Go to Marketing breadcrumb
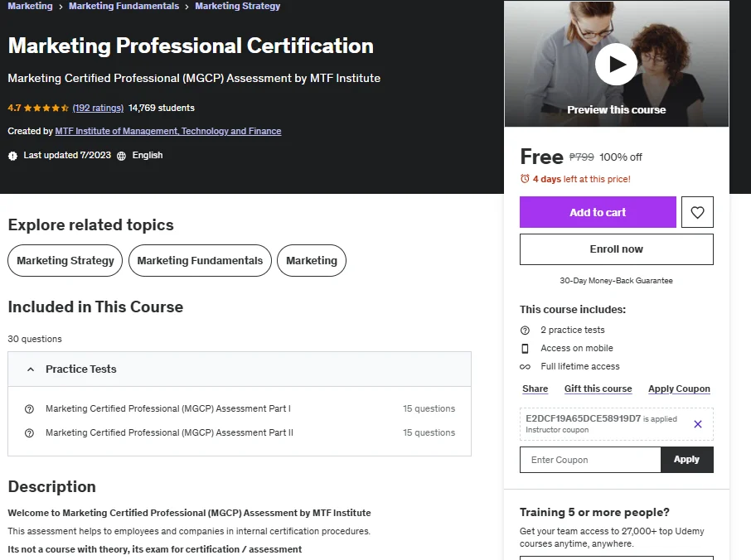 click(30, 7)
